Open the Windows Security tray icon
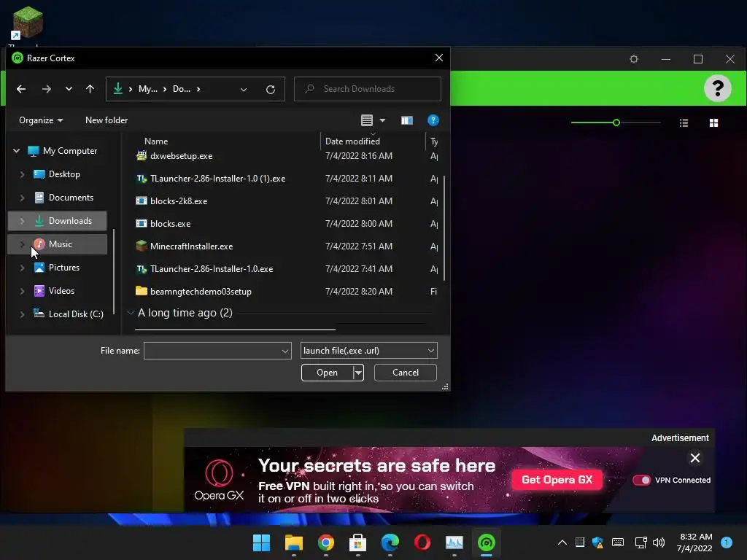Screen dimensions: 747x560 [598, 542]
